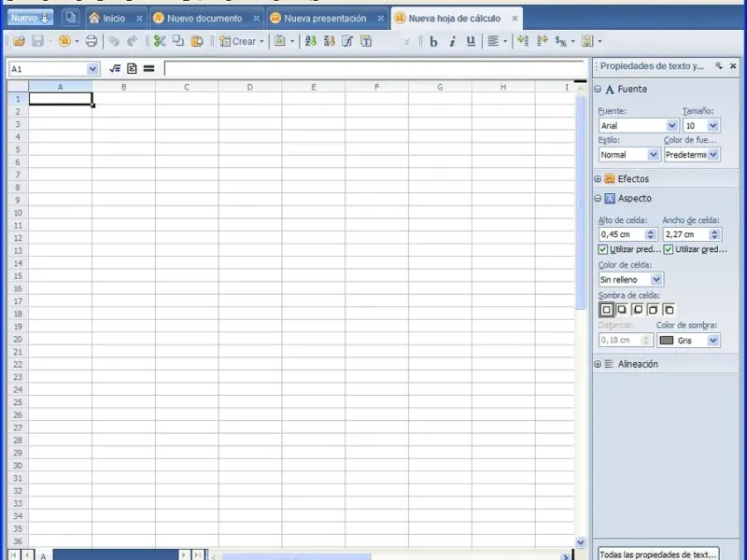The width and height of the screenshot is (747, 560).
Task: Collapse the Fuente section
Action: (598, 89)
